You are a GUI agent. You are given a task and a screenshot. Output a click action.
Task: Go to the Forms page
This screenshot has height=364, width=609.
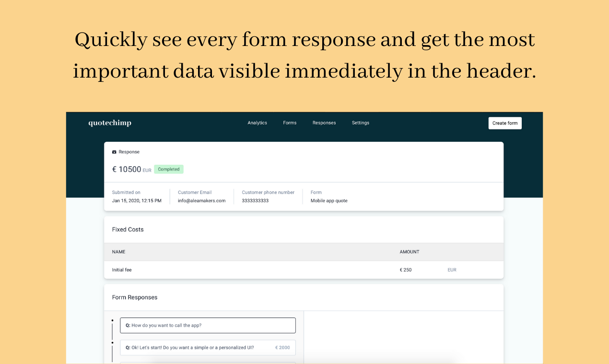290,123
